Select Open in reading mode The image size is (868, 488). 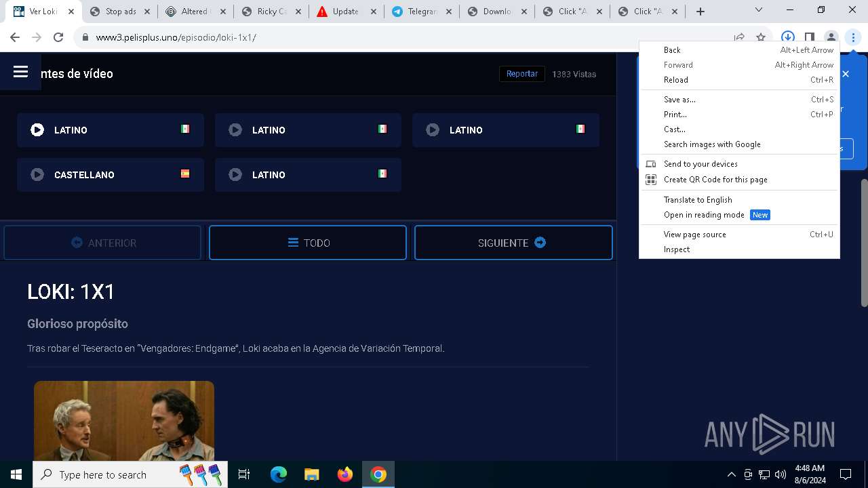[739, 215]
